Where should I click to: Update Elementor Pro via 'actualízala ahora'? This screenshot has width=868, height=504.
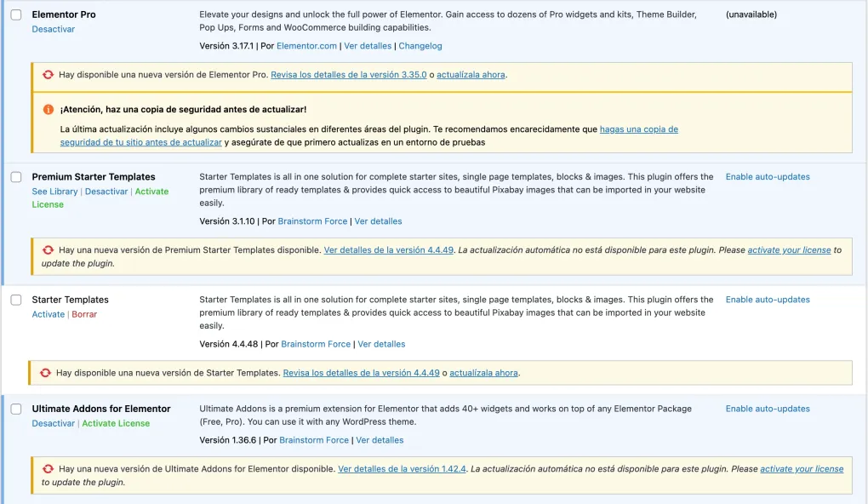[x=471, y=74]
